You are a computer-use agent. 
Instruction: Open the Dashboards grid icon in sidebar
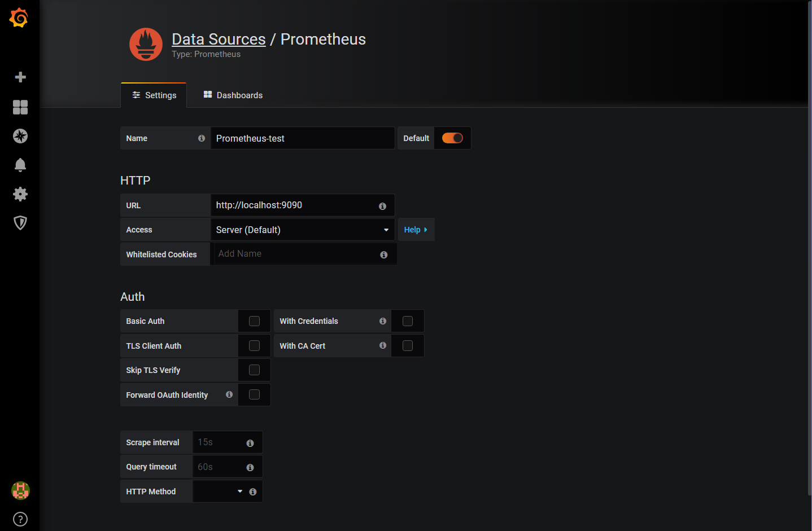20,107
